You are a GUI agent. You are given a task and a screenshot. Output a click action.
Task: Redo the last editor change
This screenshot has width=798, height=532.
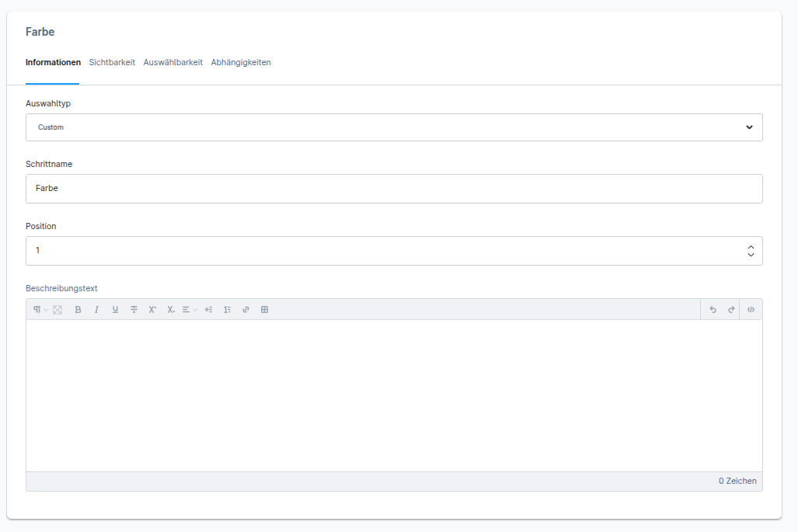(731, 310)
